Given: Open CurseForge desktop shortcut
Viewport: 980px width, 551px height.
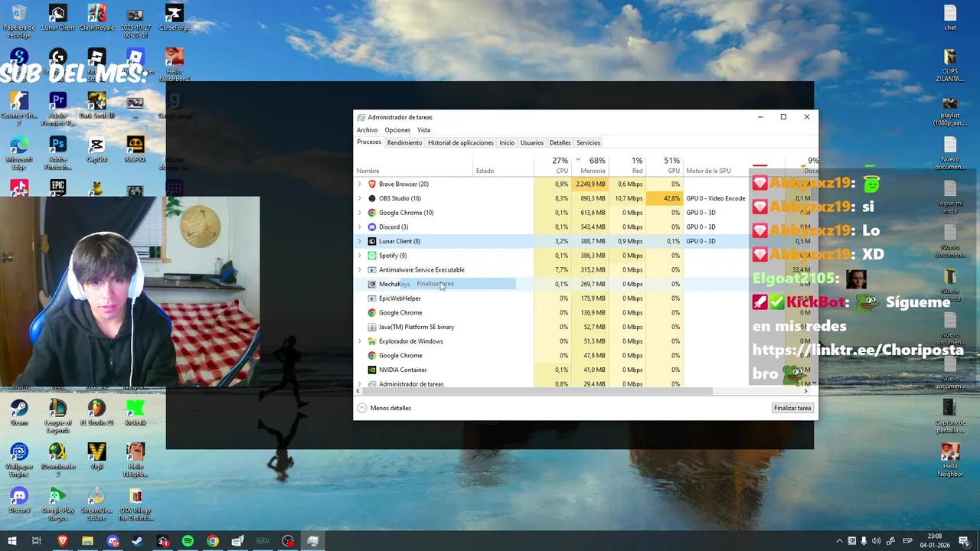Looking at the screenshot, I should coord(174,18).
